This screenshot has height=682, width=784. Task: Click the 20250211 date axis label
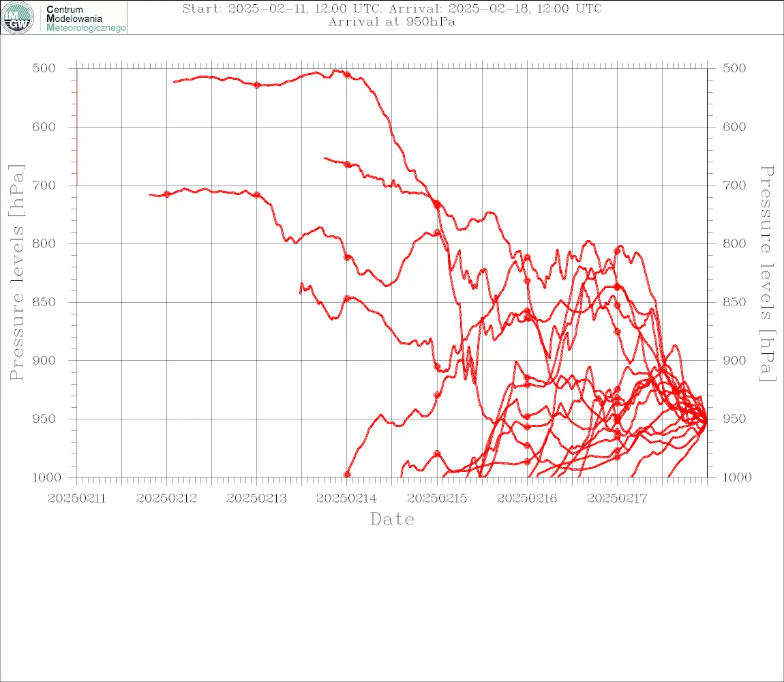point(77,499)
